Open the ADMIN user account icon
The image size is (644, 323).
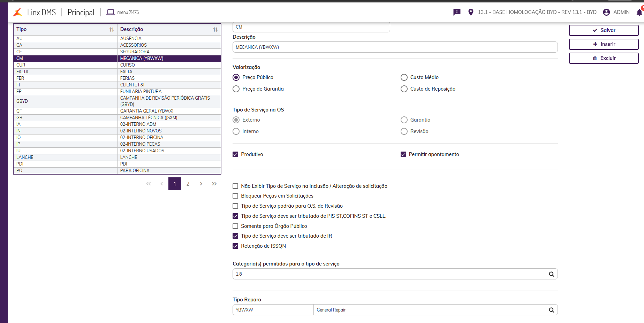pyautogui.click(x=606, y=12)
